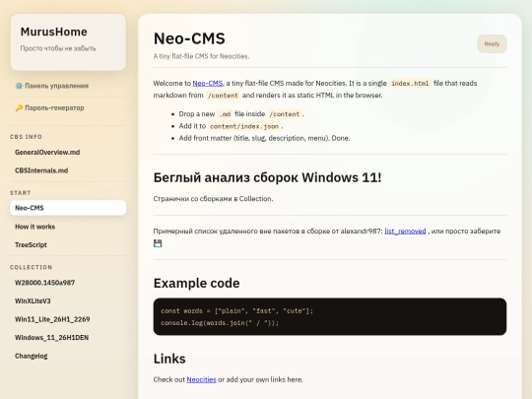
Task: Click the content/index.json inline code
Action: 244,126
